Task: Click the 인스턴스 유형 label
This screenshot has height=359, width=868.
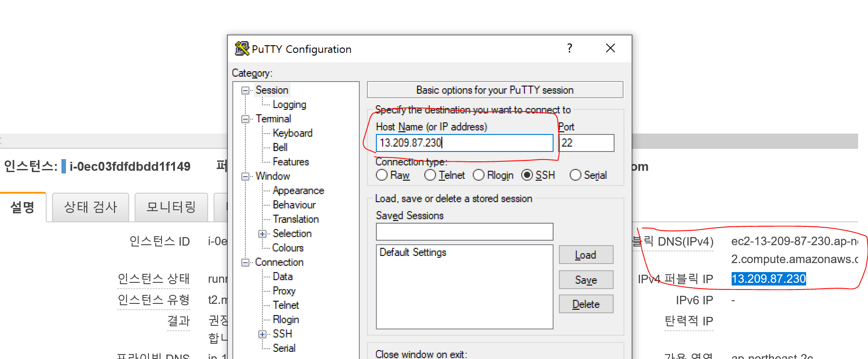Action: pyautogui.click(x=153, y=300)
